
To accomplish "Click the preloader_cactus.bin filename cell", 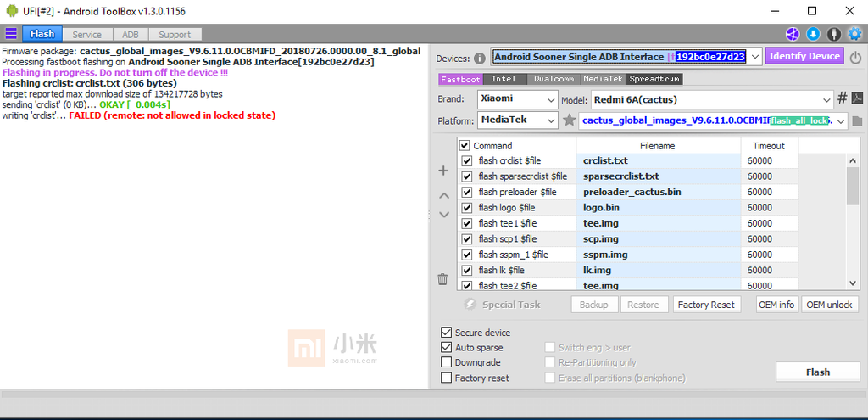I will tap(659, 192).
